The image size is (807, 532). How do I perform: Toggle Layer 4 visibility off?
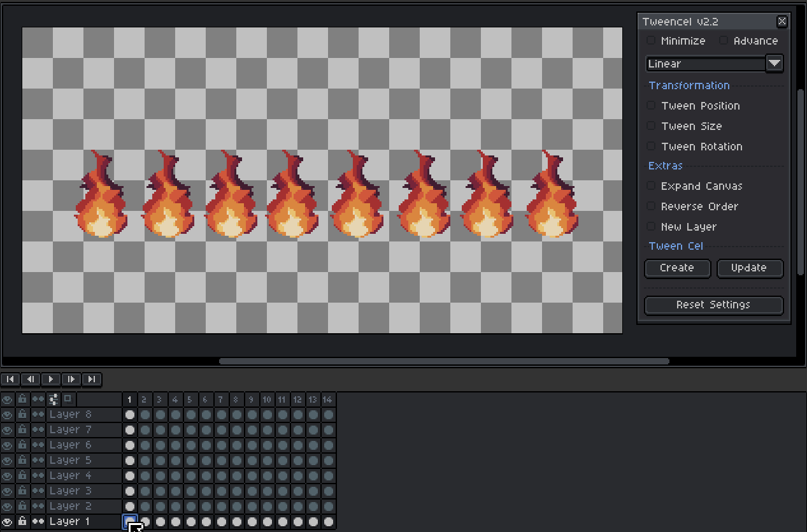click(x=7, y=475)
